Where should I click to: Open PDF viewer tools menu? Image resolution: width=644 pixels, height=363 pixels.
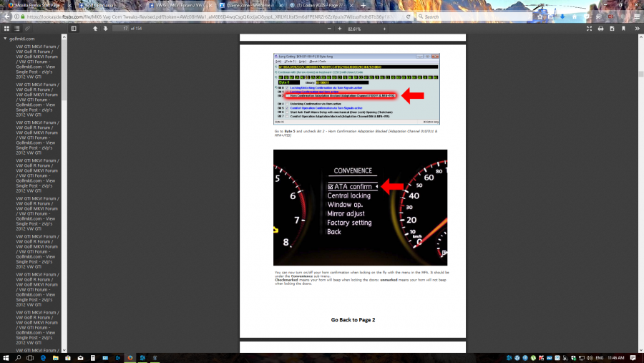click(637, 29)
